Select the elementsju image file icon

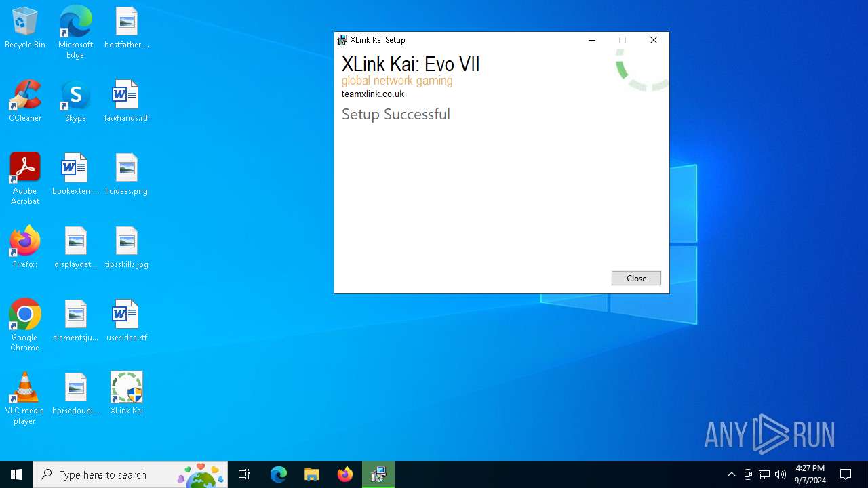tap(75, 321)
